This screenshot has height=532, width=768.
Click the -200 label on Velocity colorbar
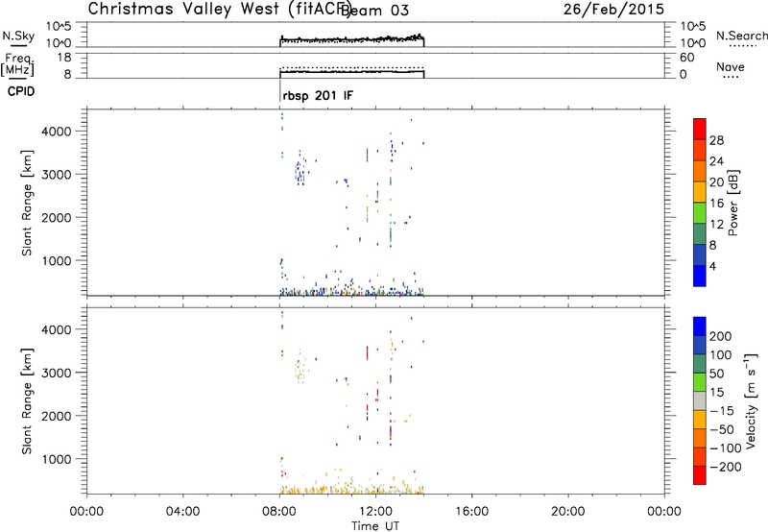pyautogui.click(x=726, y=467)
